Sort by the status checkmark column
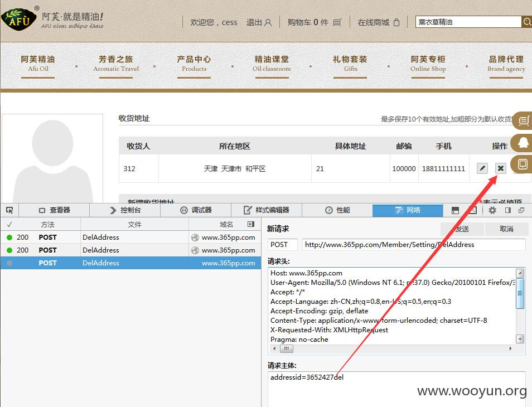Image resolution: width=532 pixels, height=407 pixels. coord(9,224)
